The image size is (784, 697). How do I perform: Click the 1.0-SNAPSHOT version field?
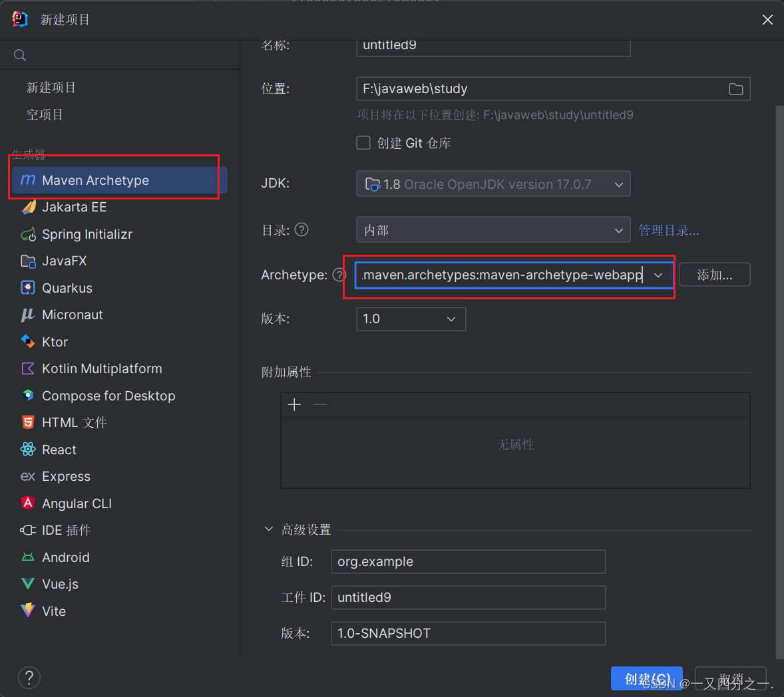469,634
